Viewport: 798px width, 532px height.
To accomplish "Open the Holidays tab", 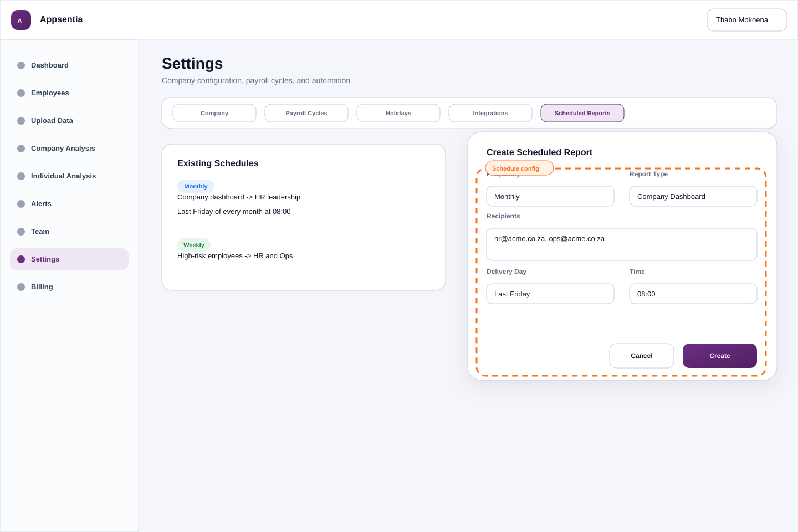I will point(398,113).
